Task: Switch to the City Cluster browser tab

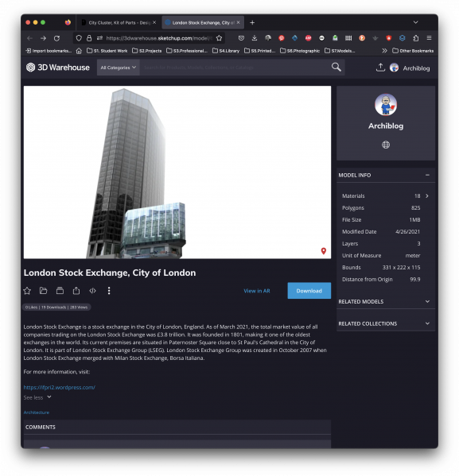Action: coord(119,23)
